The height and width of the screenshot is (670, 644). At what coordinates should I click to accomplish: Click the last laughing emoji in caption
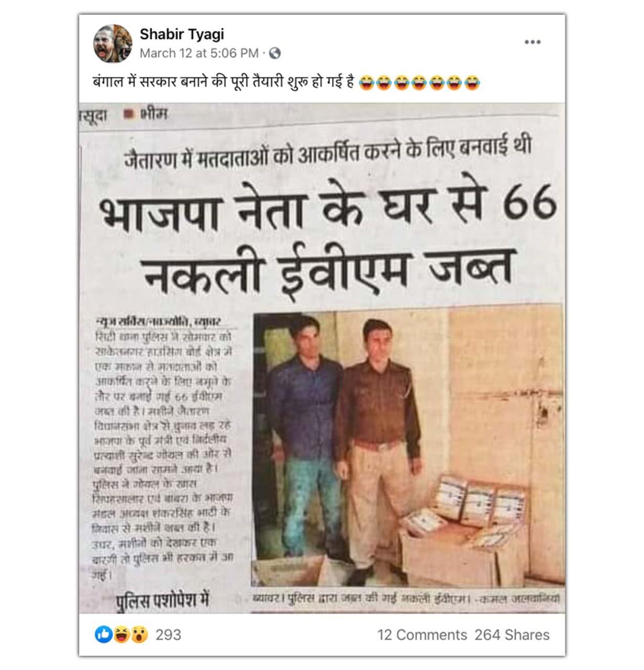[x=472, y=83]
